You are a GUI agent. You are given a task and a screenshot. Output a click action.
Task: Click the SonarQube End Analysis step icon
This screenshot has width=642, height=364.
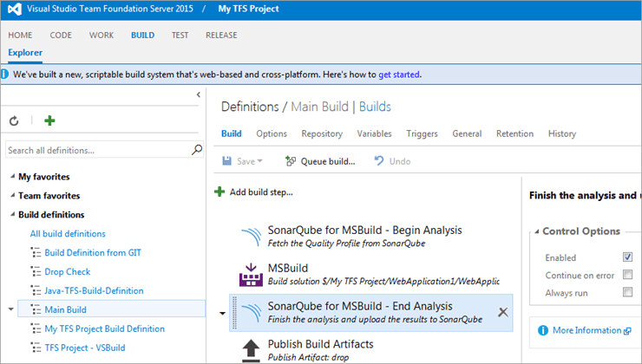(251, 313)
